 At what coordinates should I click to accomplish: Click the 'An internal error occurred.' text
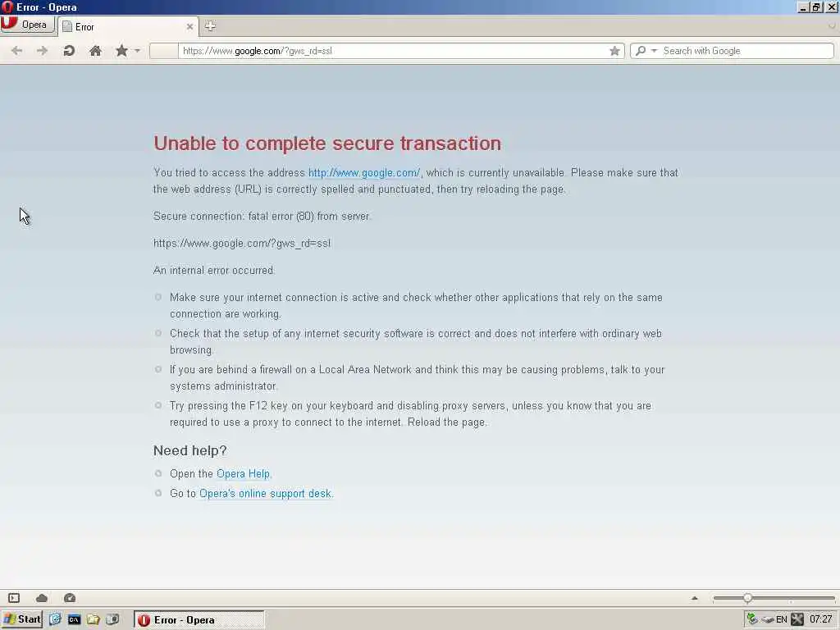[214, 271]
